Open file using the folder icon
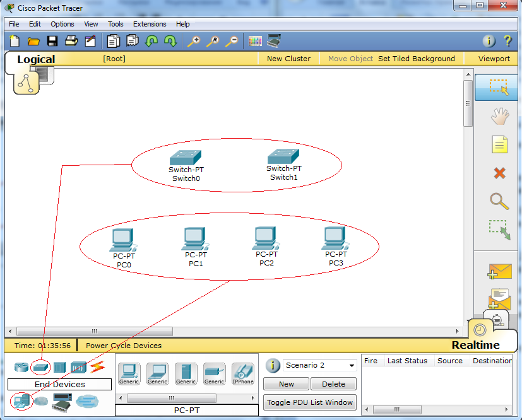The image size is (522, 420). click(x=33, y=42)
